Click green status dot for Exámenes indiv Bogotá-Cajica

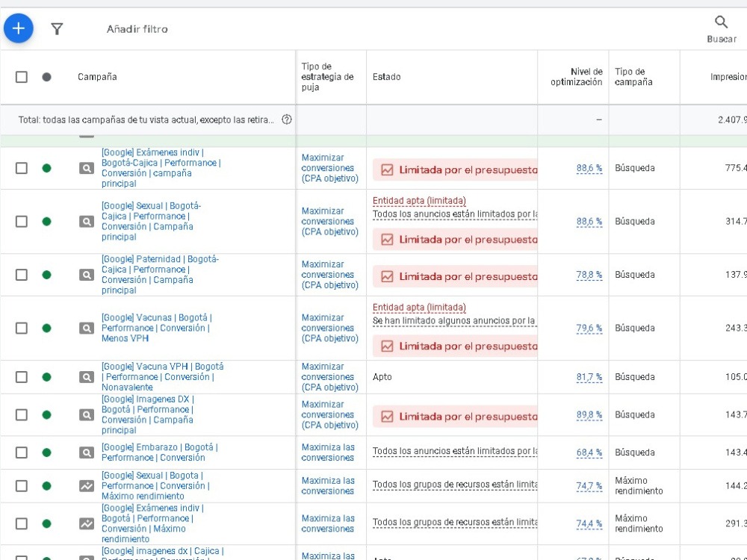click(x=46, y=168)
